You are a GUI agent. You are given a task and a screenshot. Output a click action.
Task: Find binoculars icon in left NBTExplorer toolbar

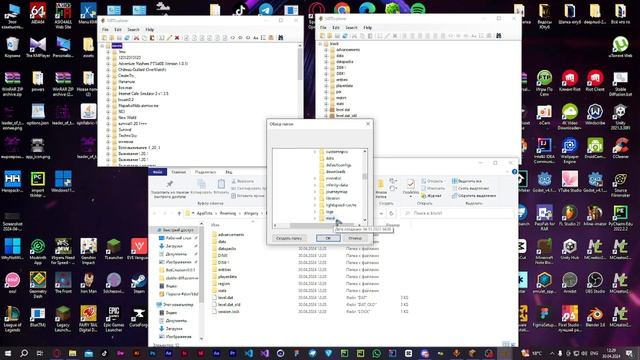pyautogui.click(x=281, y=38)
